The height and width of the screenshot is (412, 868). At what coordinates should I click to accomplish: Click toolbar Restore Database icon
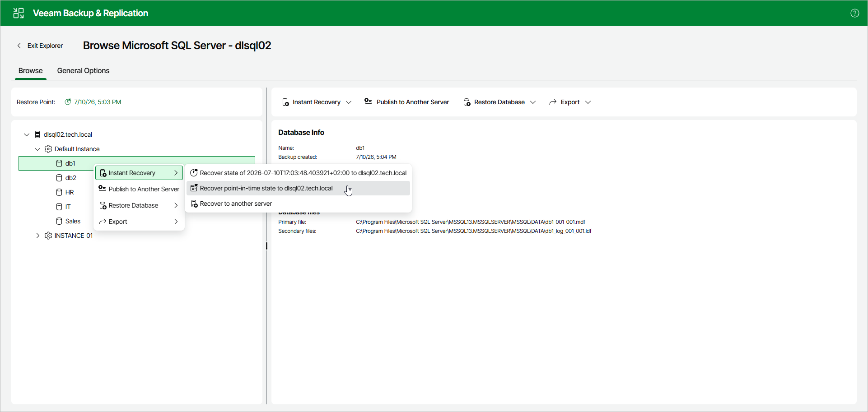[467, 102]
